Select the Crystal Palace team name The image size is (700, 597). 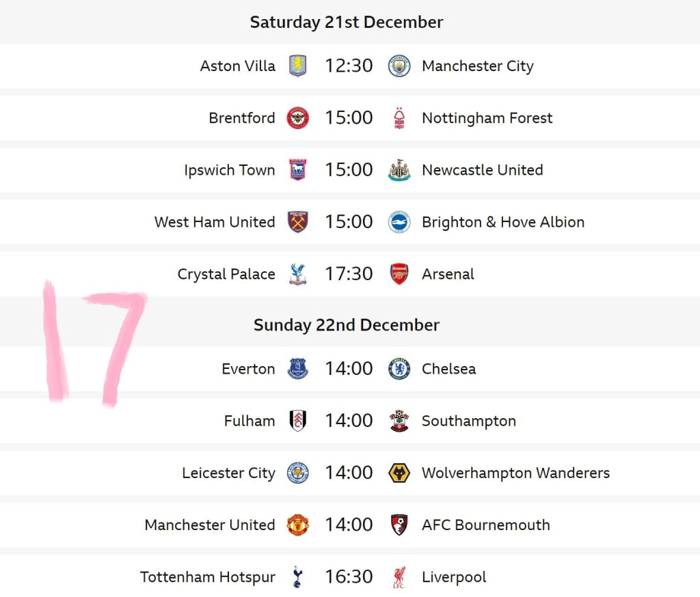[226, 274]
